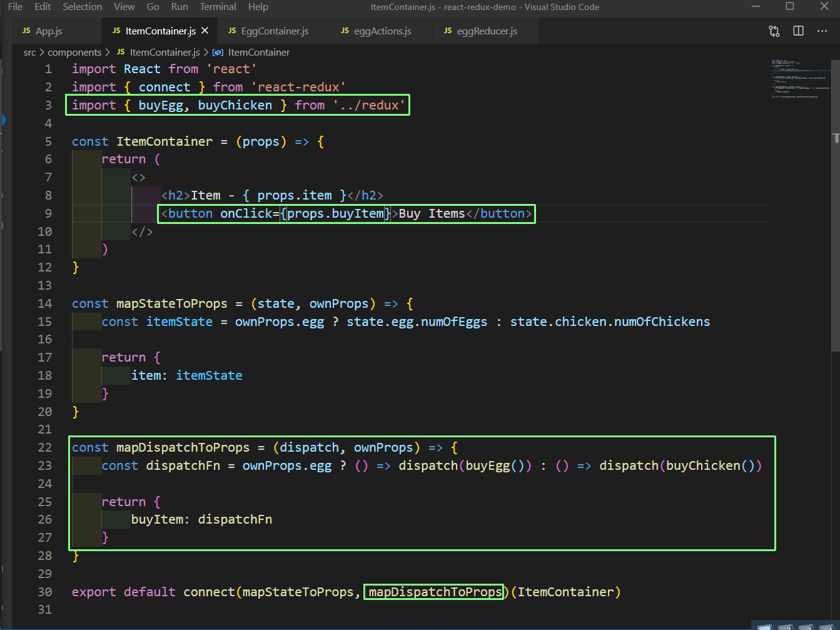Open the Terminal menu
This screenshot has width=840, height=630.
tap(218, 7)
